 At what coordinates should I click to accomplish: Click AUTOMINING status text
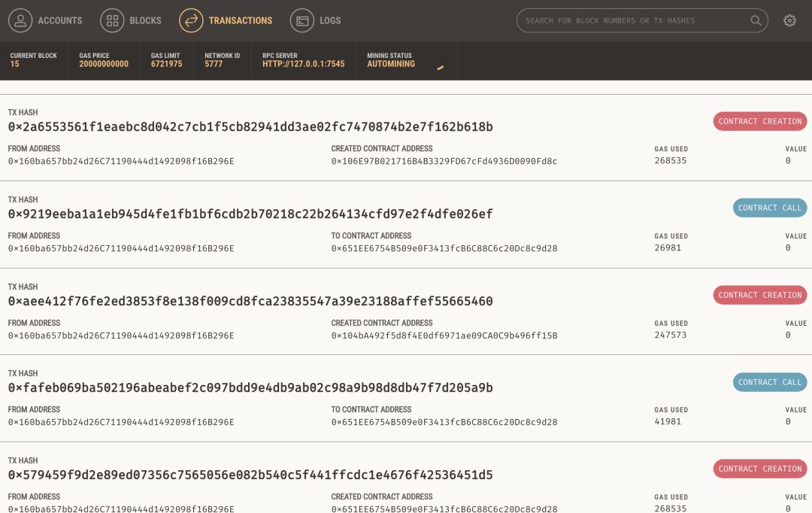tap(391, 64)
